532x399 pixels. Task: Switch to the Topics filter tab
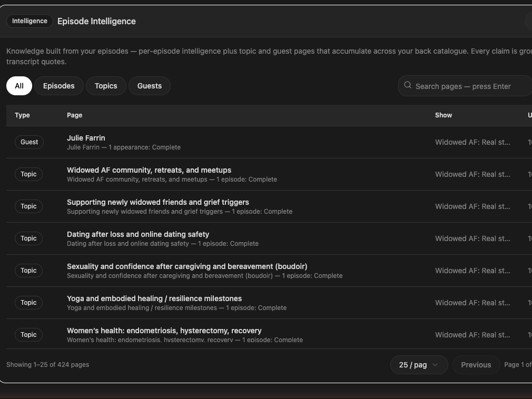click(x=106, y=86)
